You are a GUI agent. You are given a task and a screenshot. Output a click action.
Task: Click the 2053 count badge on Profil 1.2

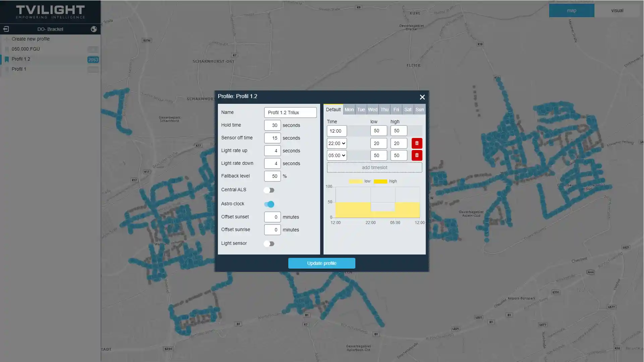point(93,60)
